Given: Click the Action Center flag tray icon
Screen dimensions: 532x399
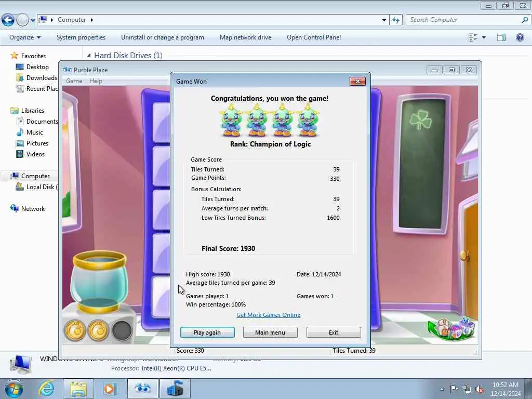Looking at the screenshot, I should click(x=454, y=389).
